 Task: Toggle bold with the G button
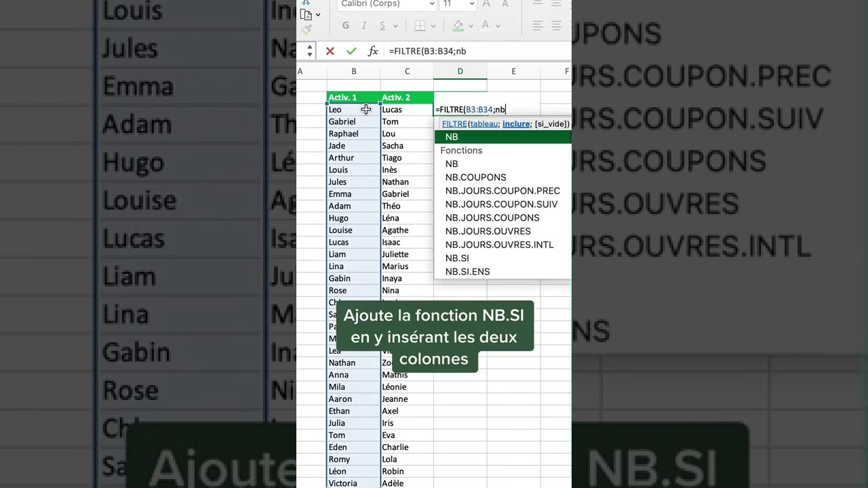(x=346, y=26)
